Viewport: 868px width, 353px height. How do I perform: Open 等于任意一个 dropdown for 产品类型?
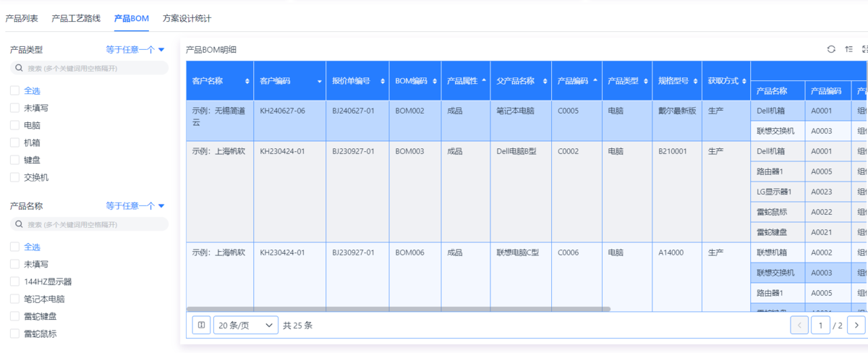tap(135, 50)
